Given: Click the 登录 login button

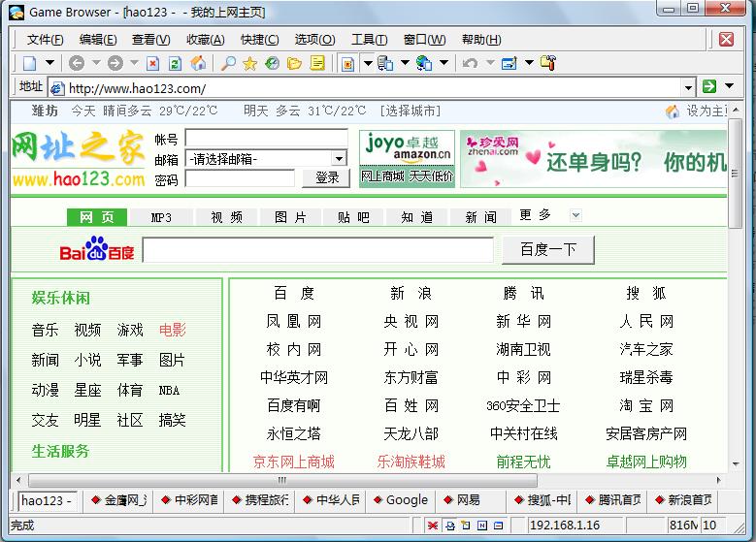Looking at the screenshot, I should coord(327,177).
